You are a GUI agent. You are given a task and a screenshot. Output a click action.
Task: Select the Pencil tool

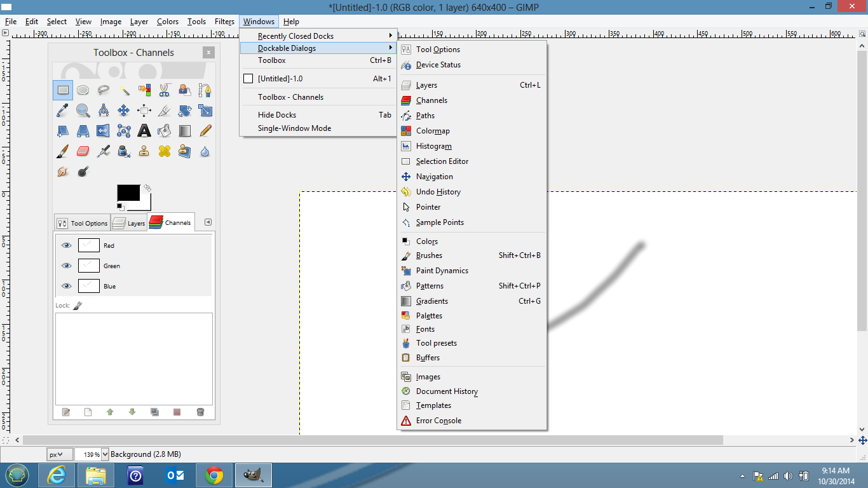205,131
